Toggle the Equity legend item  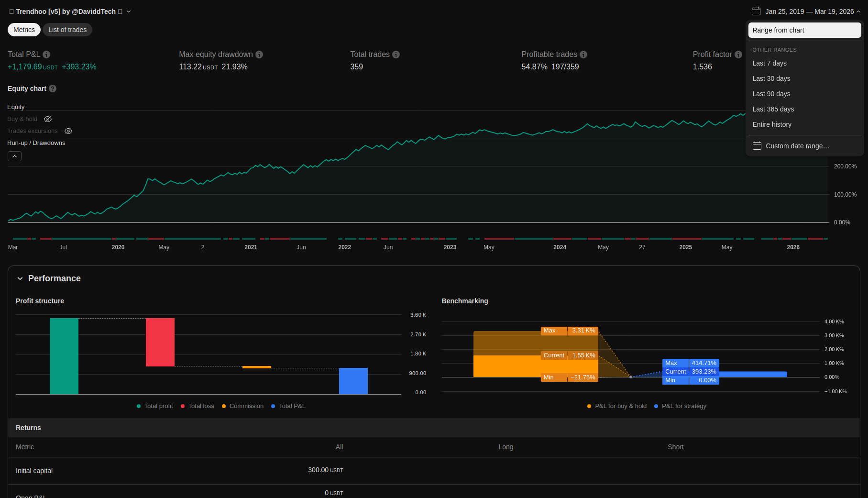[16, 107]
